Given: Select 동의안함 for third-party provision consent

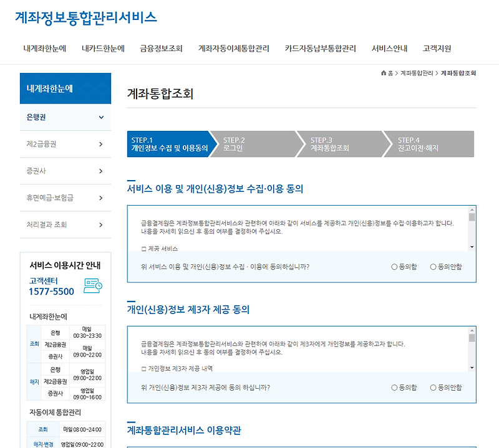Looking at the screenshot, I should [x=433, y=388].
